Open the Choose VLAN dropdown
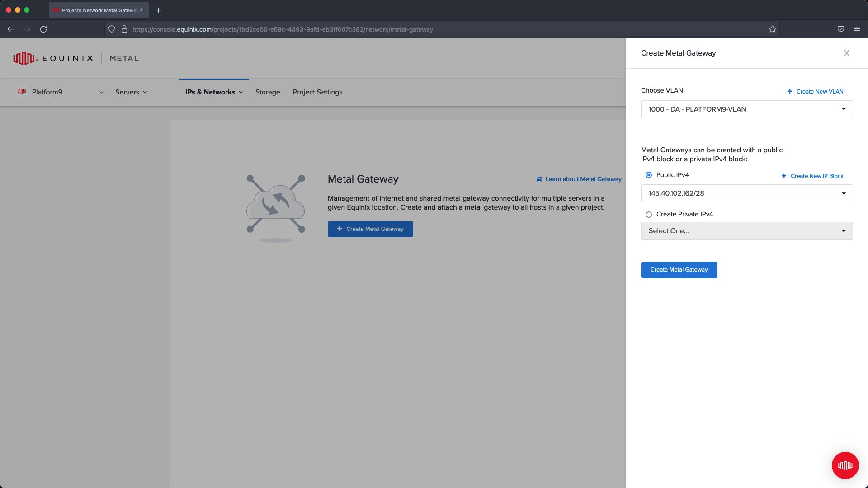This screenshot has height=488, width=868. (x=746, y=109)
